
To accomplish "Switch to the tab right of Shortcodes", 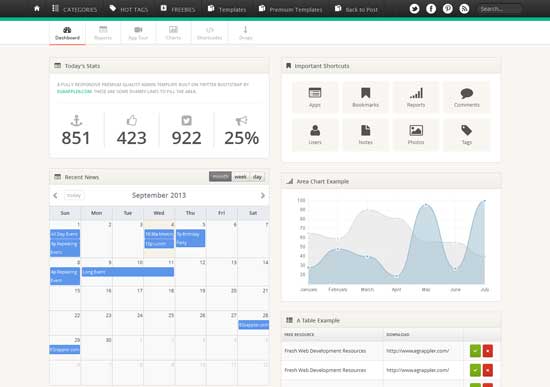I will (246, 33).
